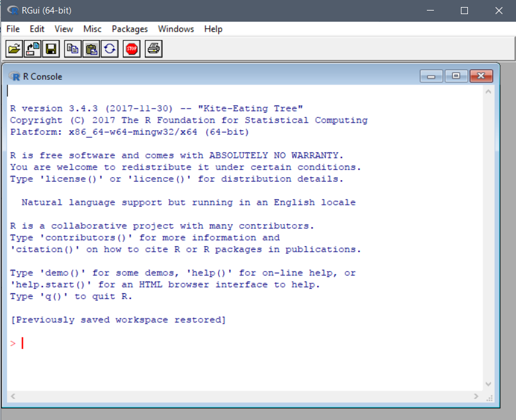Click the Load workspace toolbar icon
This screenshot has width=516, height=420.
[33, 49]
